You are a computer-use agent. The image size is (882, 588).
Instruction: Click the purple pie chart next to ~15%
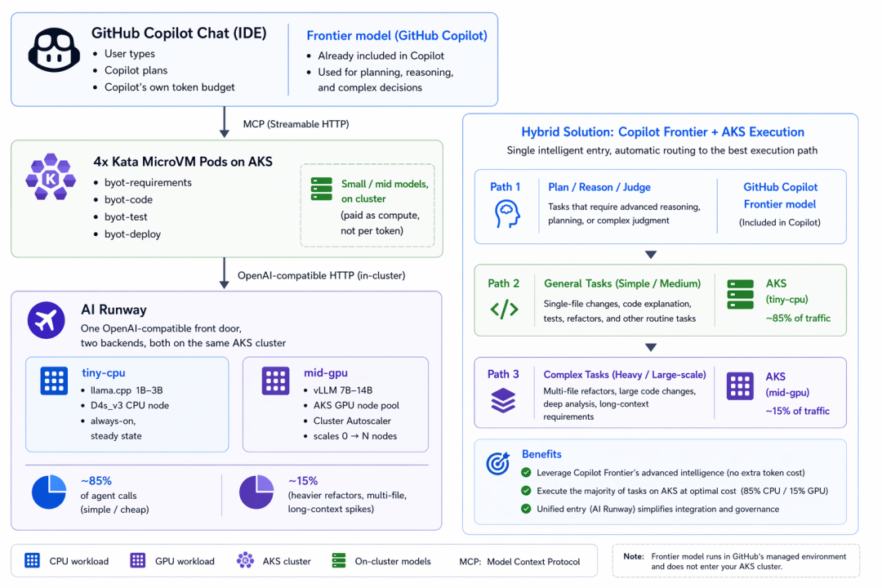pos(256,492)
